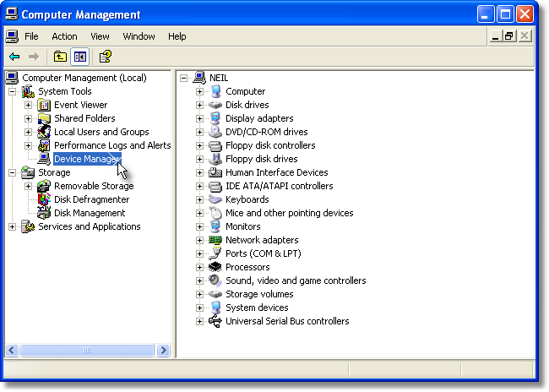The image size is (549, 392).
Task: Open the Help menu
Action: coord(177,36)
